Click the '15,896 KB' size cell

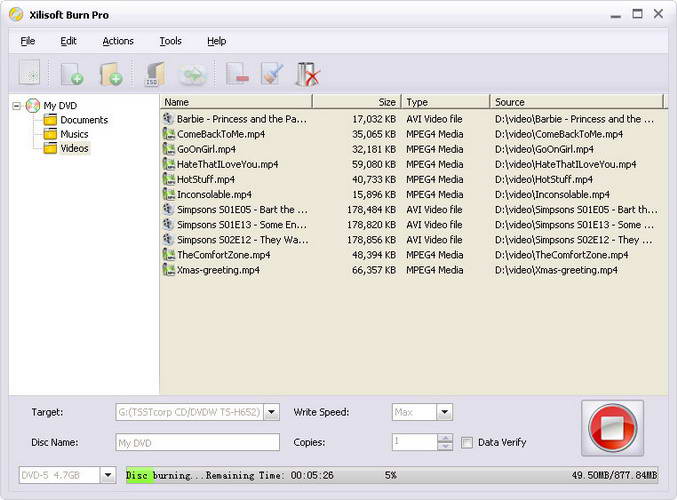point(374,194)
